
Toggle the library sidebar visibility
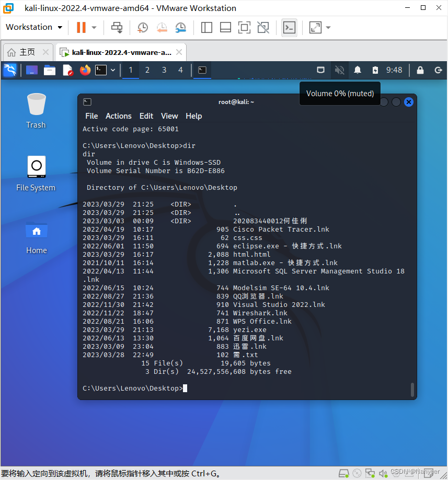coord(206,27)
